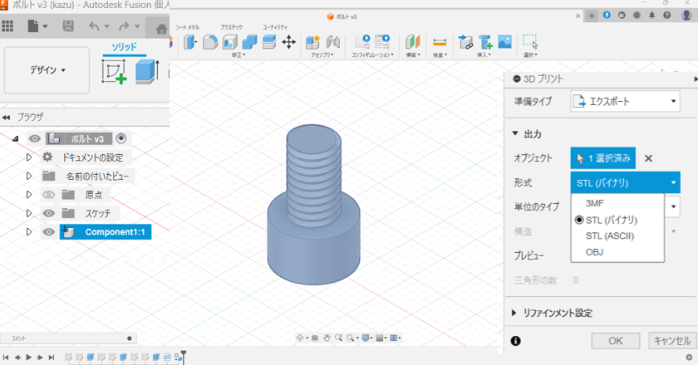
Task: Click OK in the 3D print dialog
Action: pyautogui.click(x=616, y=341)
